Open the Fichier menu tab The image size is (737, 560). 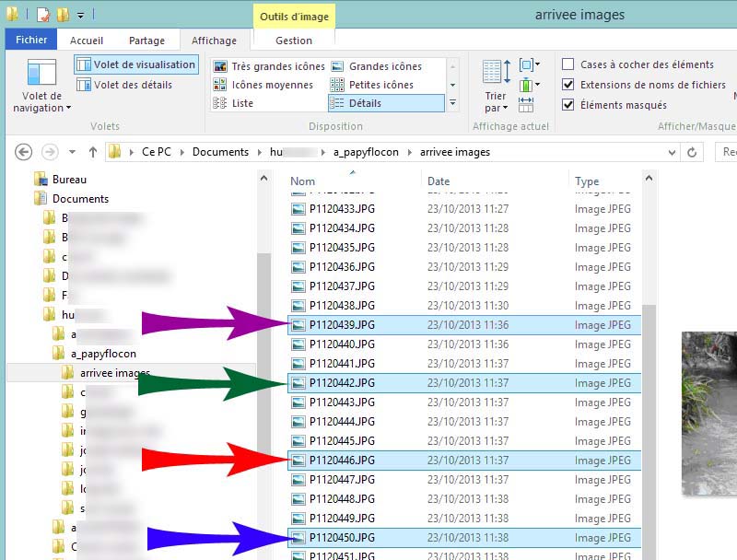(31, 40)
